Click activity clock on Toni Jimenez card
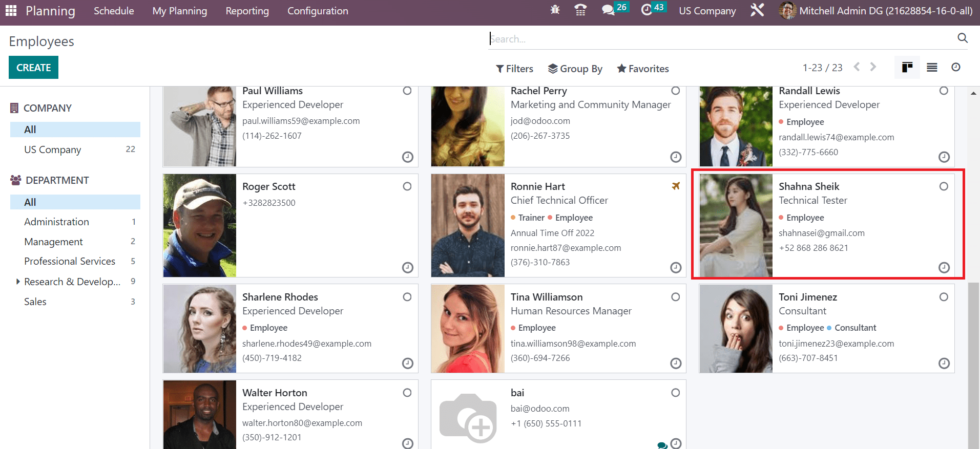Viewport: 980px width, 449px height. tap(944, 364)
